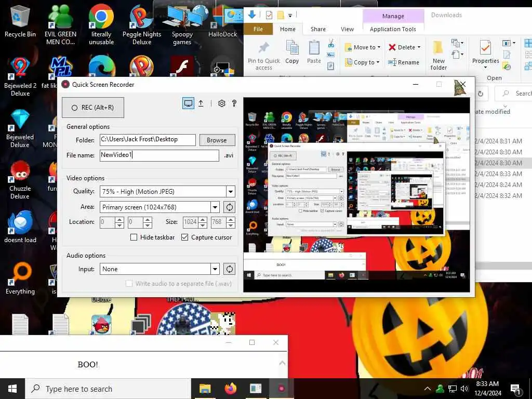Increase the capture width stepper
The width and height of the screenshot is (532, 399).
[x=203, y=220]
